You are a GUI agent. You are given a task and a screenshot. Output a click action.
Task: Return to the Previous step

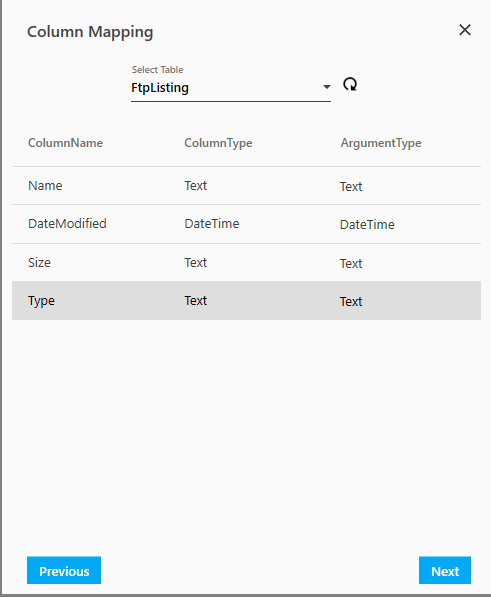[64, 570]
